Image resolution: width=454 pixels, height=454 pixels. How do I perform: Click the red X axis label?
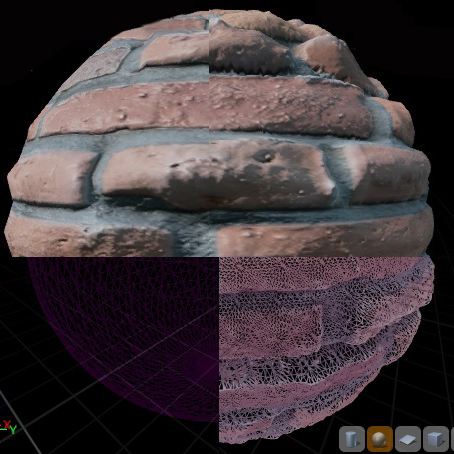point(7,424)
